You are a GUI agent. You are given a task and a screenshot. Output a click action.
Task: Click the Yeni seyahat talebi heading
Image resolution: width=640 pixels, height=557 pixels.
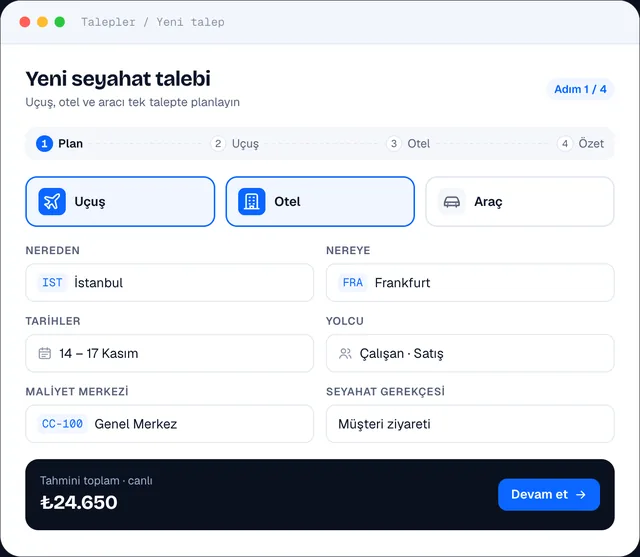[118, 79]
